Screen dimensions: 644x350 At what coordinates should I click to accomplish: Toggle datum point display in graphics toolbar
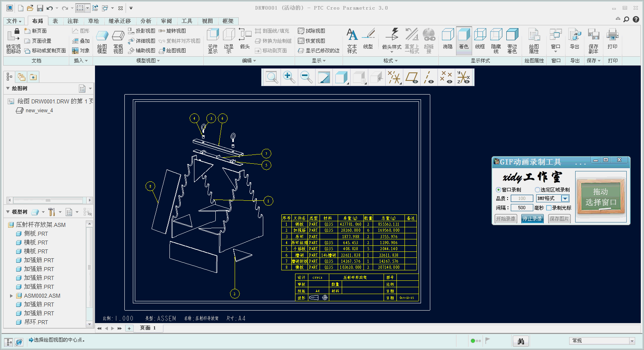pos(446,77)
